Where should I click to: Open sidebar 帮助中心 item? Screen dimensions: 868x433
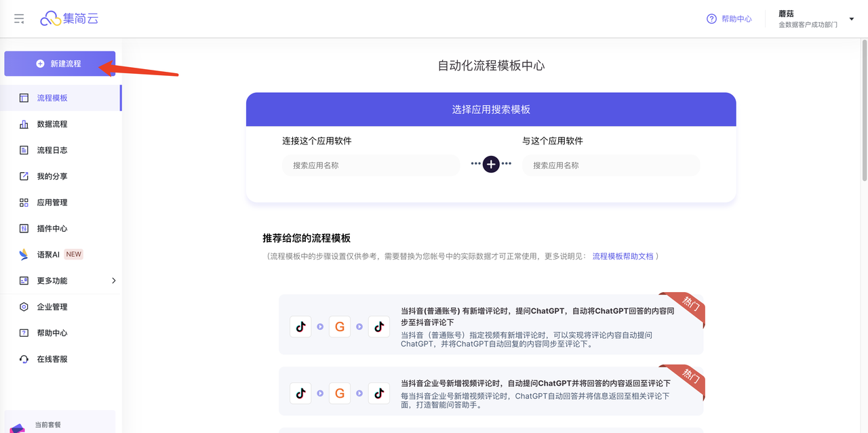(x=61, y=333)
